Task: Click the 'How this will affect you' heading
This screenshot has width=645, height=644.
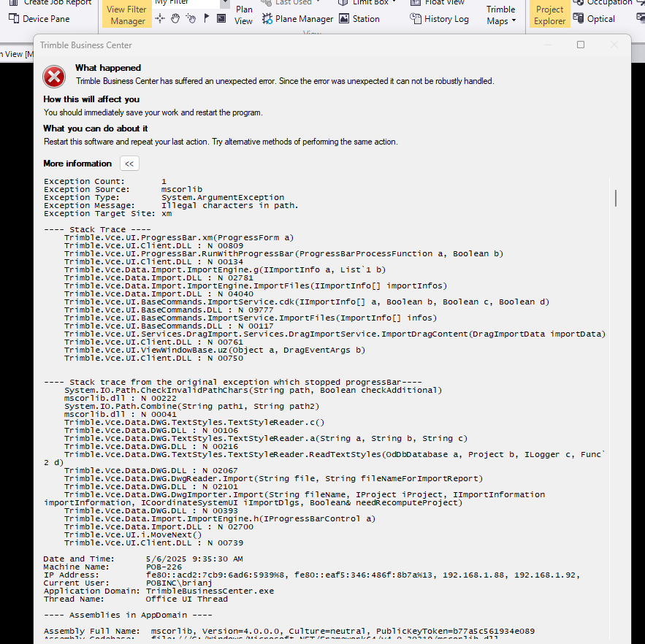Action: [x=91, y=99]
